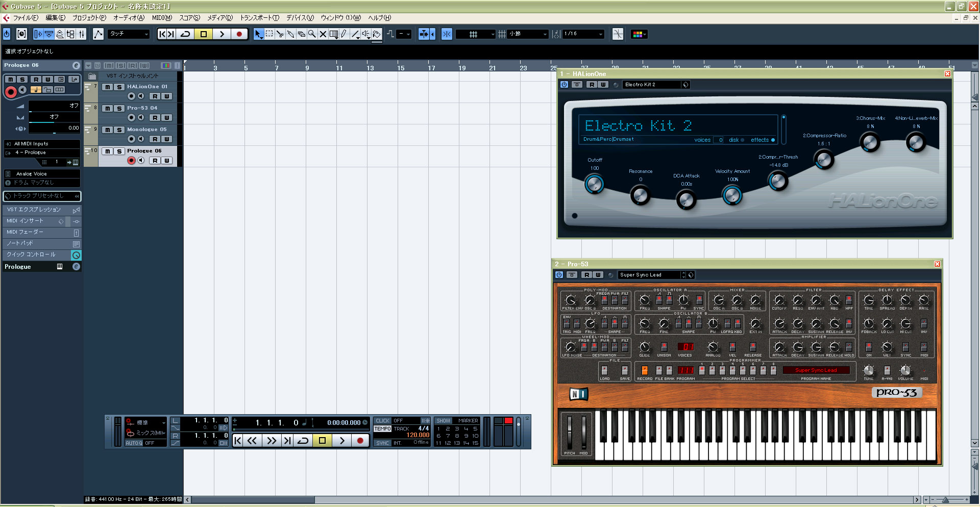Screen dimensions: 980x507
Task: Select the Range Selection tool
Action: pyautogui.click(x=269, y=34)
